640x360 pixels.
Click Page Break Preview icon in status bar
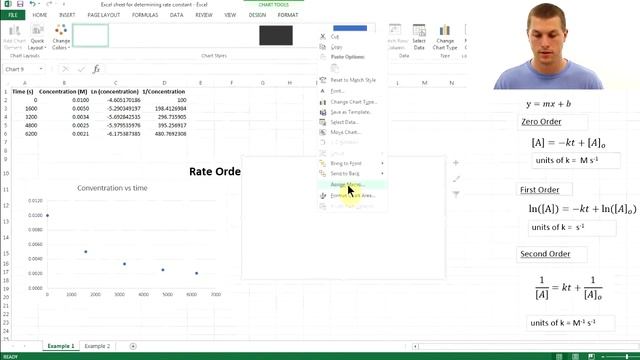click(591, 356)
